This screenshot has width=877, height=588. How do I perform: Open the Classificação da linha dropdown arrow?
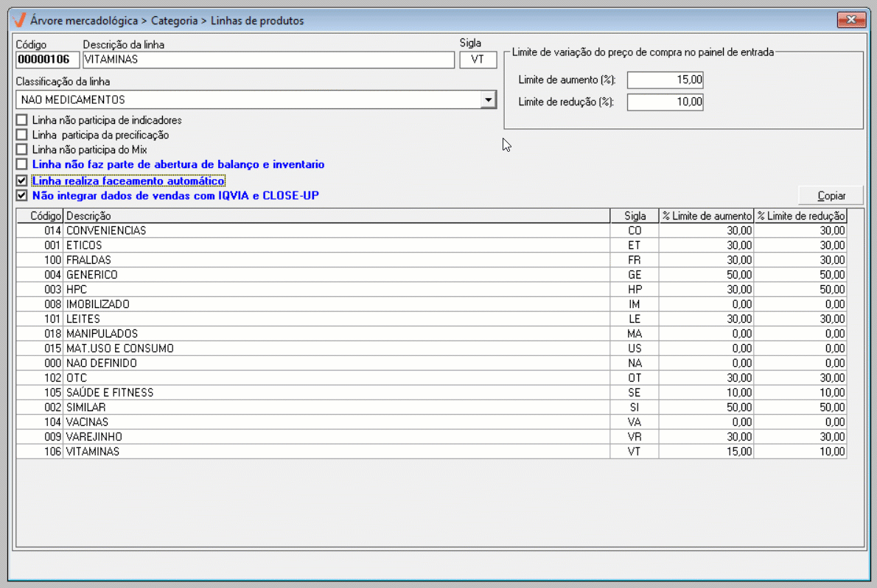coord(487,99)
